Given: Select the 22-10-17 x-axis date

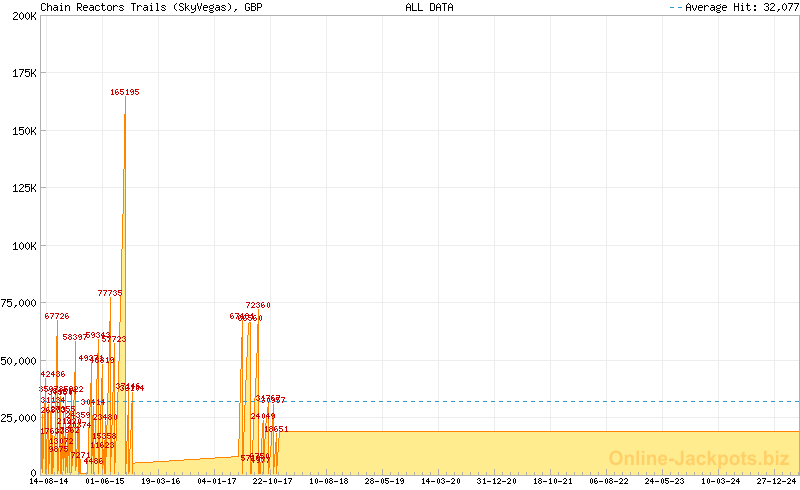Looking at the screenshot, I should pyautogui.click(x=273, y=482).
